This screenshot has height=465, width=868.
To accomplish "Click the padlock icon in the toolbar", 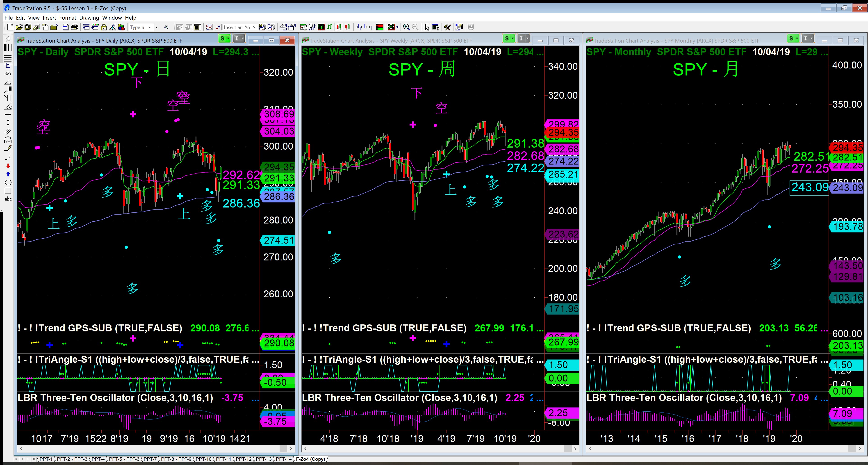I will [104, 27].
